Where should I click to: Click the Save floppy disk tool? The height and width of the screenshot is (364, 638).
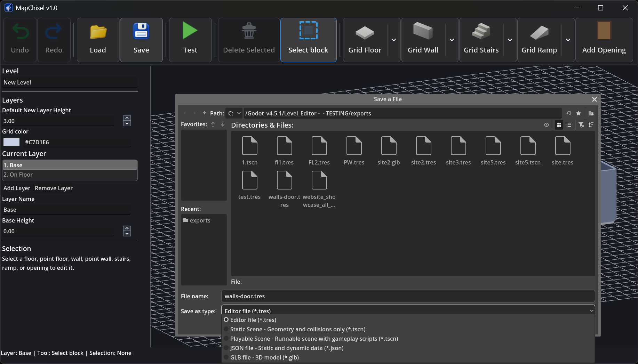(141, 40)
